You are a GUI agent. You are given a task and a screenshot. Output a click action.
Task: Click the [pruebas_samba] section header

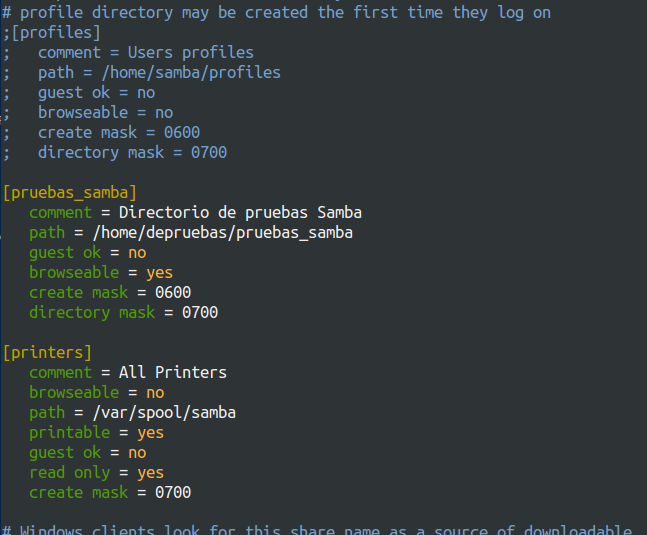69,193
